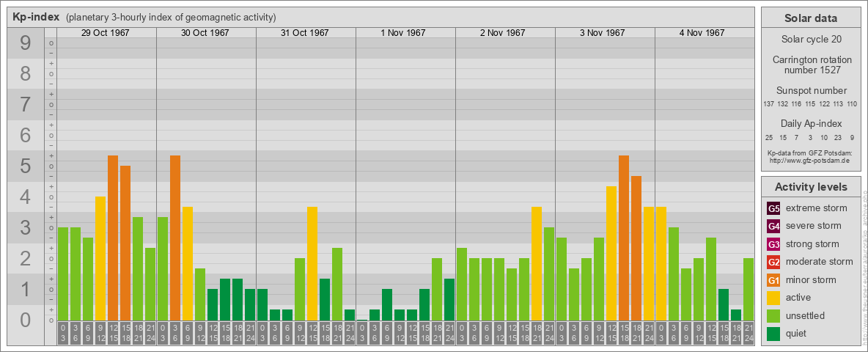868x352 pixels.
Task: Select the dark green quiet swatch
Action: pos(773,333)
